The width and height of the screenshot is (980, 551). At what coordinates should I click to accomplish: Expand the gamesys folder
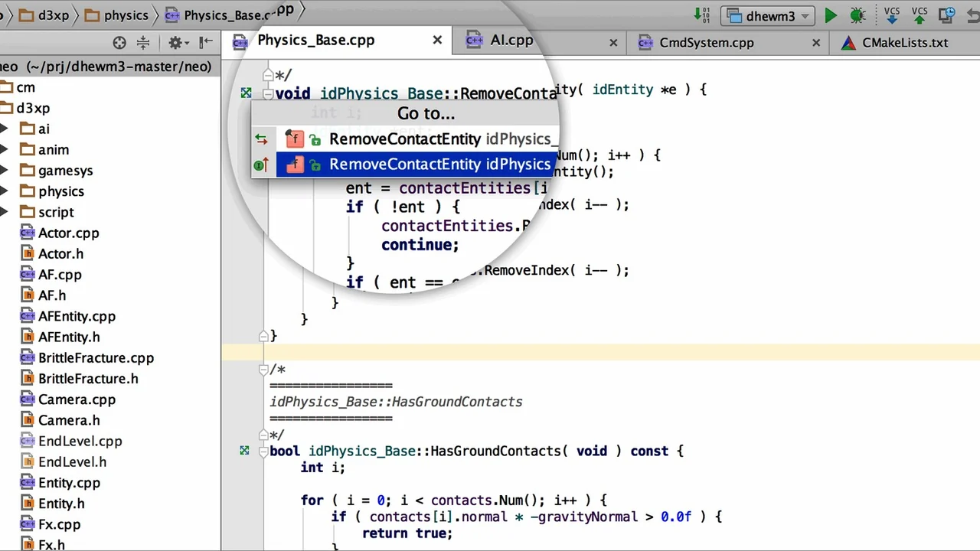tap(5, 171)
